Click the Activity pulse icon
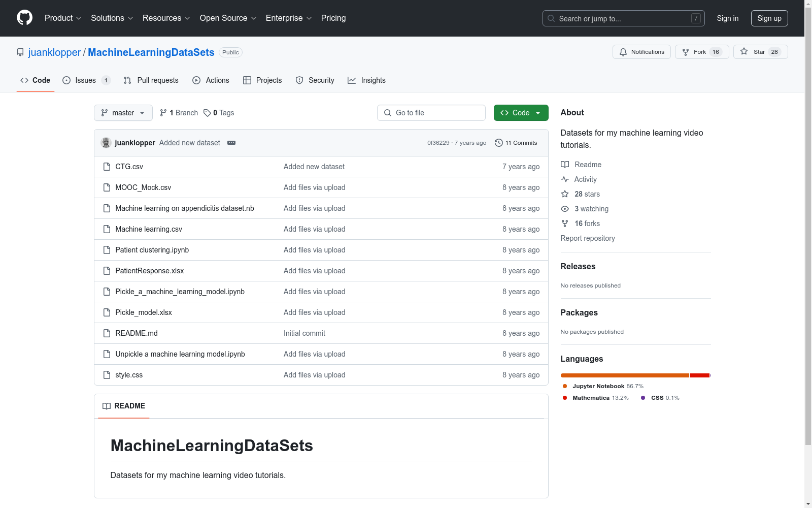 [565, 179]
